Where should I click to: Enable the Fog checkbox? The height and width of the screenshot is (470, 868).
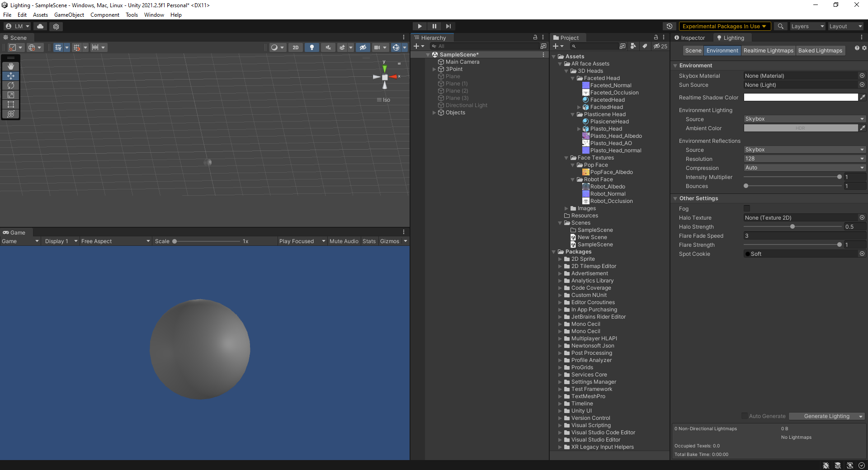point(746,208)
